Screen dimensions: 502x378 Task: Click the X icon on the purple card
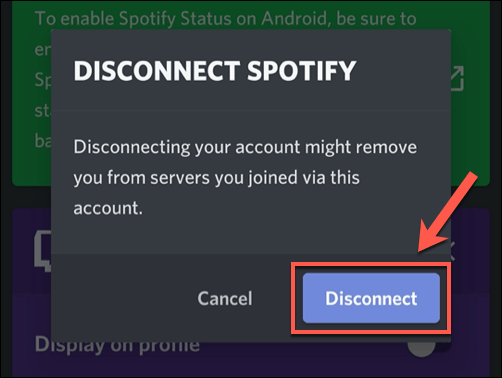[x=453, y=251]
